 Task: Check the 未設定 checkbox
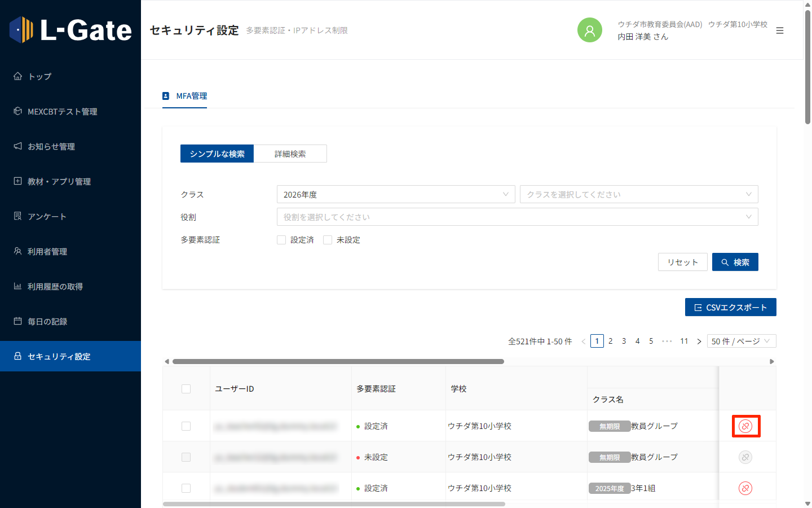point(328,240)
